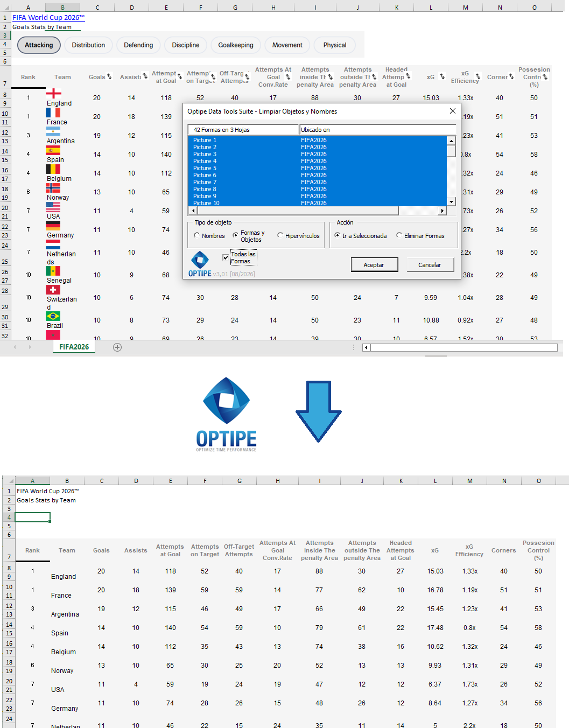
Task: Select the Norway flag image
Action: tap(53, 188)
